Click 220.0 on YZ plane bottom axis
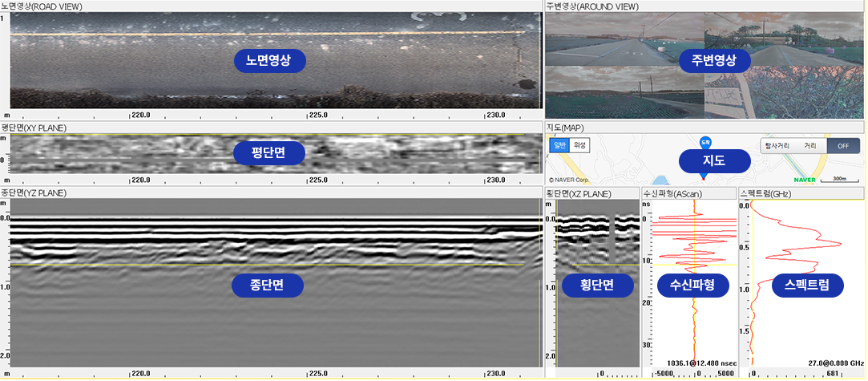 tap(142, 373)
